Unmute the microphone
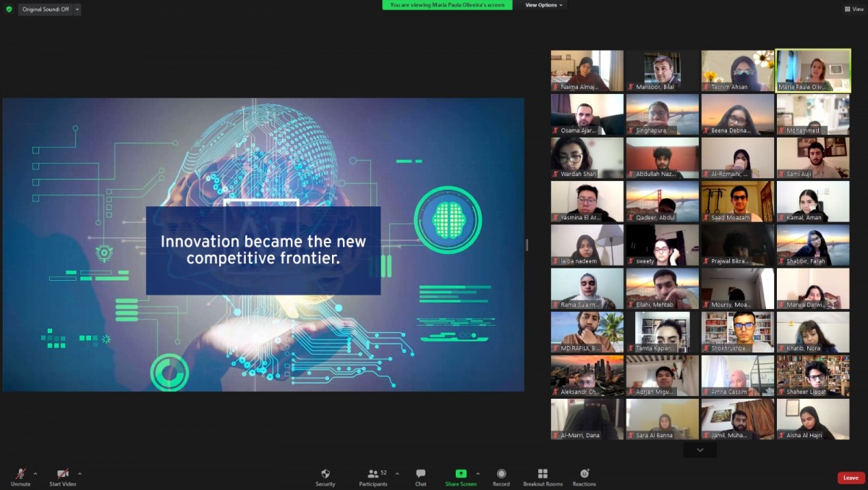The width and height of the screenshot is (868, 490). [20, 477]
